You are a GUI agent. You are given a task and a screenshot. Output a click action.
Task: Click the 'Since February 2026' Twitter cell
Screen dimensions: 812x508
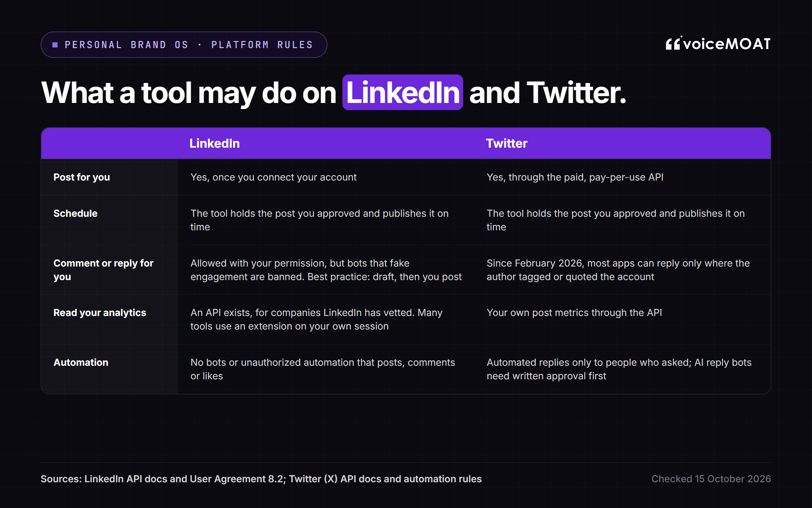point(618,270)
